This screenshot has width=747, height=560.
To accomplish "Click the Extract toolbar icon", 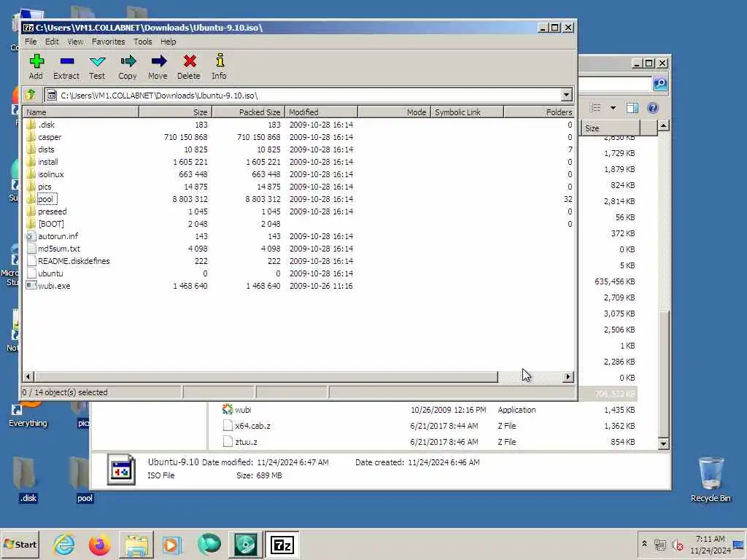I will click(x=66, y=61).
